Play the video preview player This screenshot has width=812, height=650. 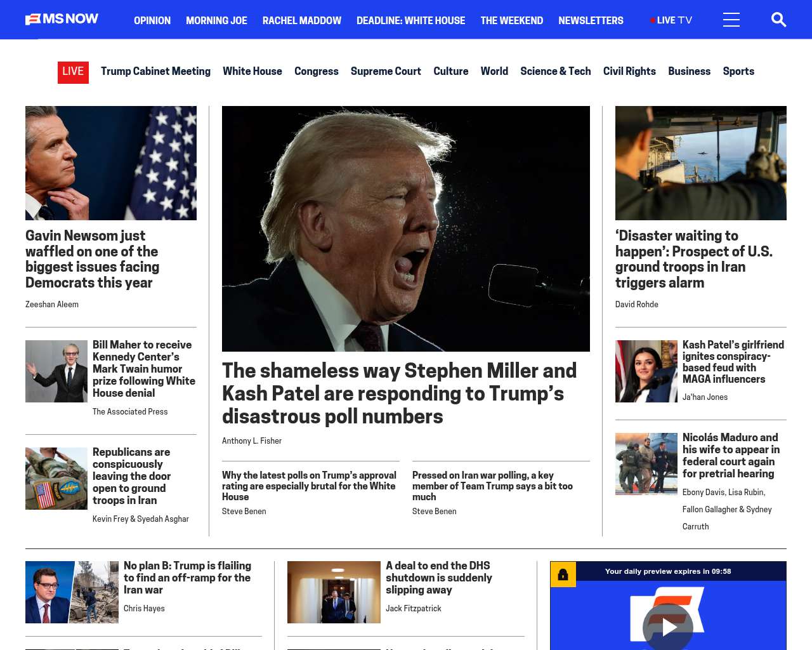click(x=667, y=627)
